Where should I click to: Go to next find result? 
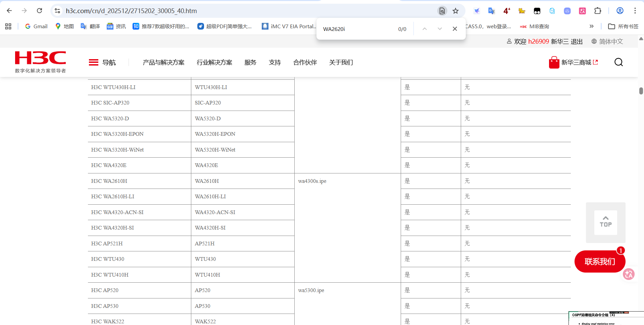pos(440,29)
